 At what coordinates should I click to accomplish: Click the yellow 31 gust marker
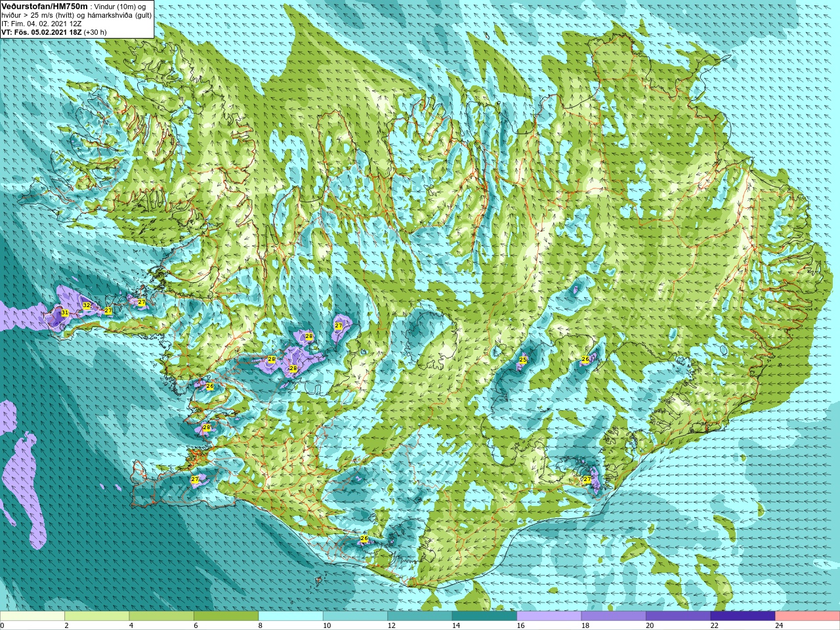[65, 313]
